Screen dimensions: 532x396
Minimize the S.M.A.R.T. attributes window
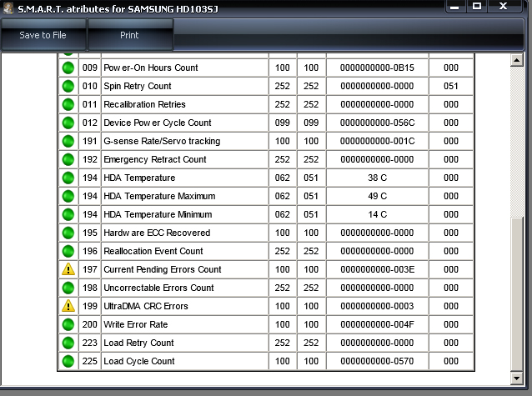(x=454, y=6)
